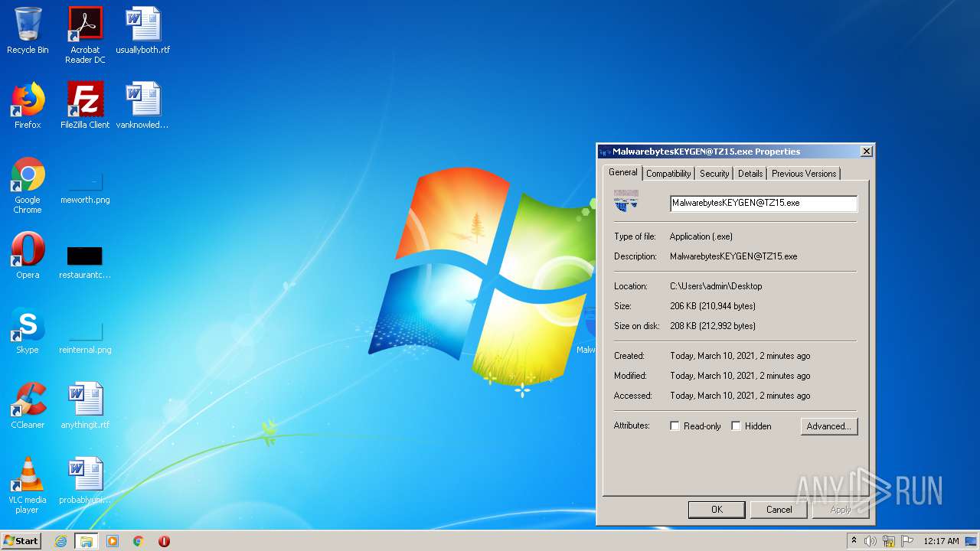Show hidden tray icons arrow

(x=854, y=541)
